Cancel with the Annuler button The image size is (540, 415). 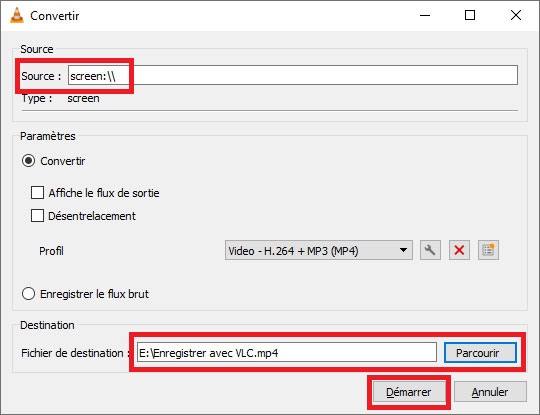click(x=490, y=392)
